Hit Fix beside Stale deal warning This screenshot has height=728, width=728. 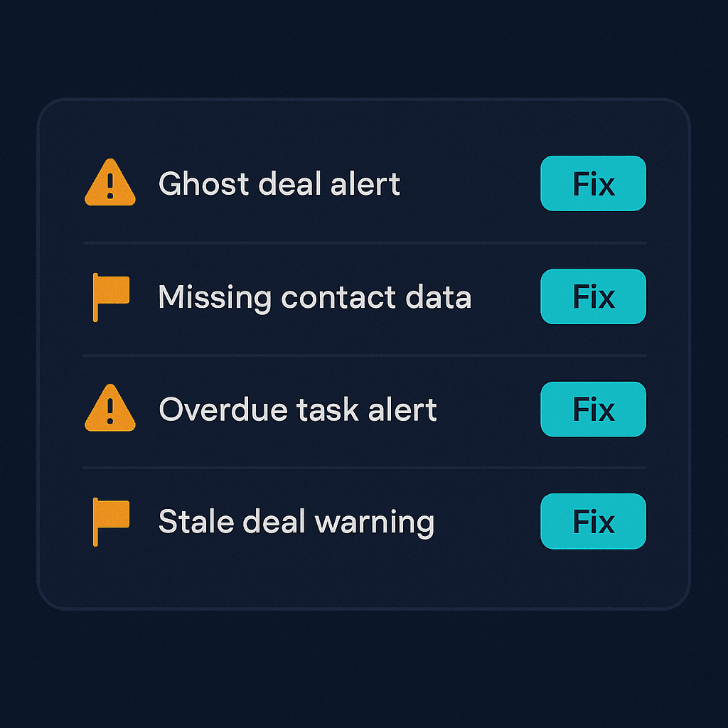pos(593,522)
